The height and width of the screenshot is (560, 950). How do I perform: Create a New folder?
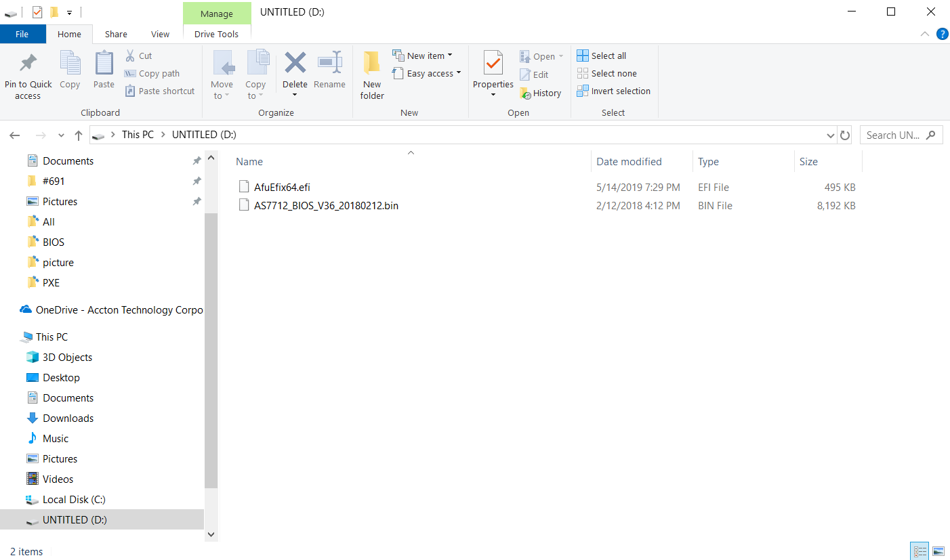coord(372,76)
